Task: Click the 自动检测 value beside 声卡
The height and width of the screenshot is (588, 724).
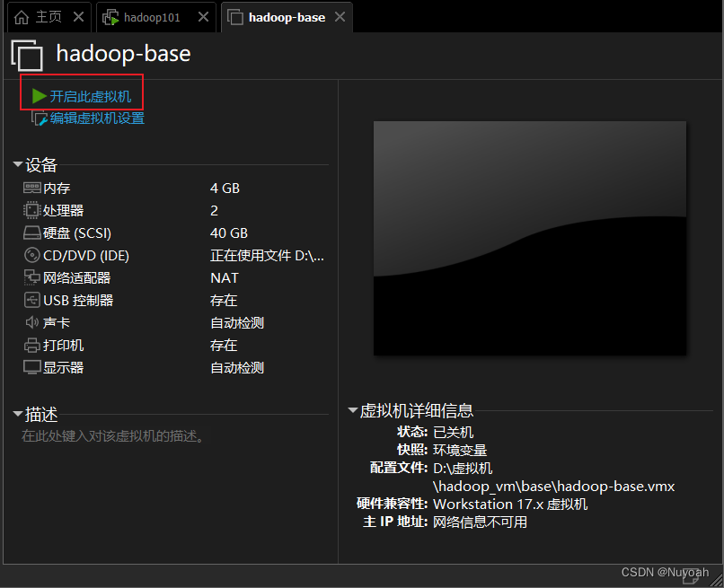Action: click(x=237, y=322)
